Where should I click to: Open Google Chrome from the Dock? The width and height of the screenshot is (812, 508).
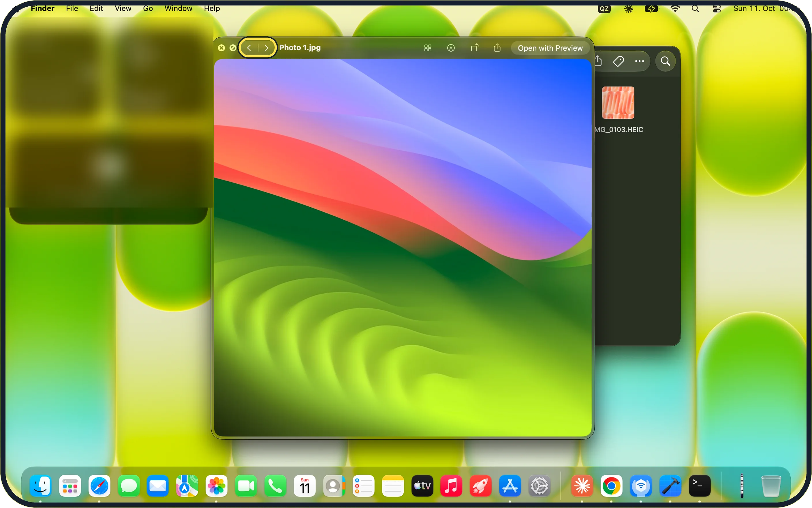tap(611, 486)
